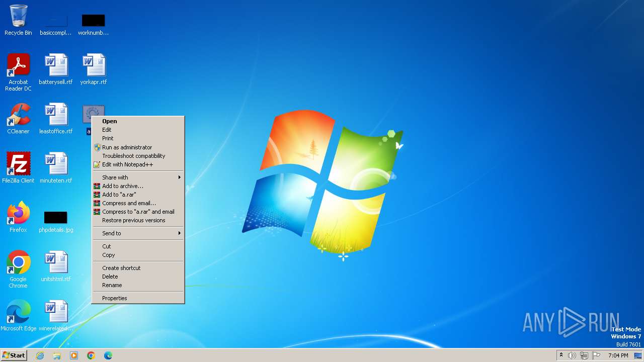644x362 pixels.
Task: Select the unitshtml.rtf file icon
Action: [56, 266]
